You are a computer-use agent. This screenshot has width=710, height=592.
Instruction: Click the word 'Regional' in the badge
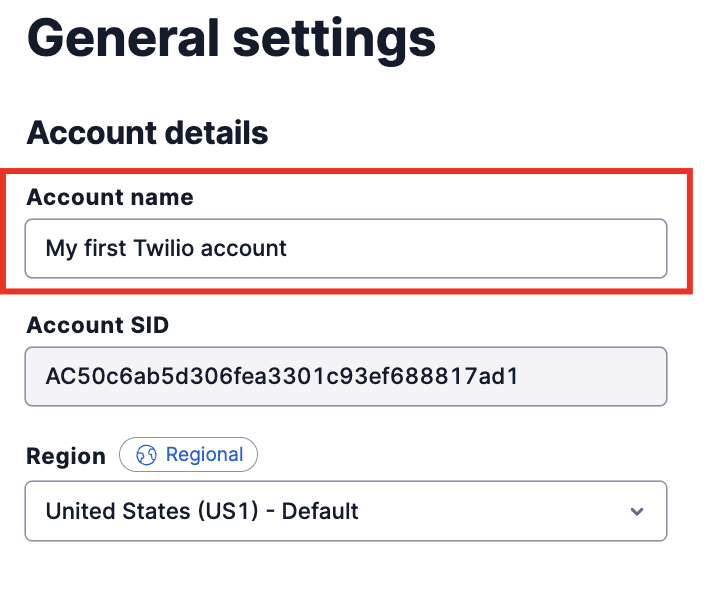pos(204,455)
